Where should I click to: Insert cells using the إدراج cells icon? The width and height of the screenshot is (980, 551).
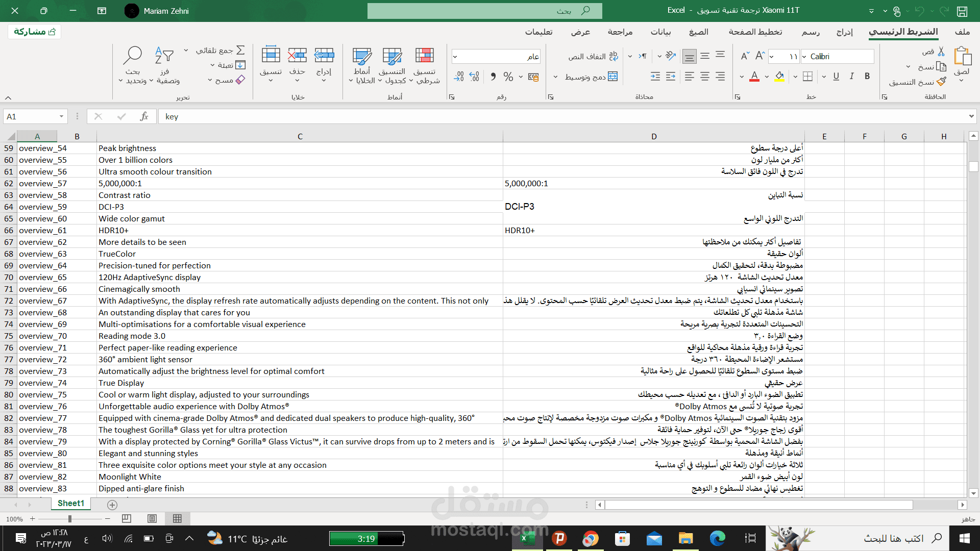pos(324,55)
